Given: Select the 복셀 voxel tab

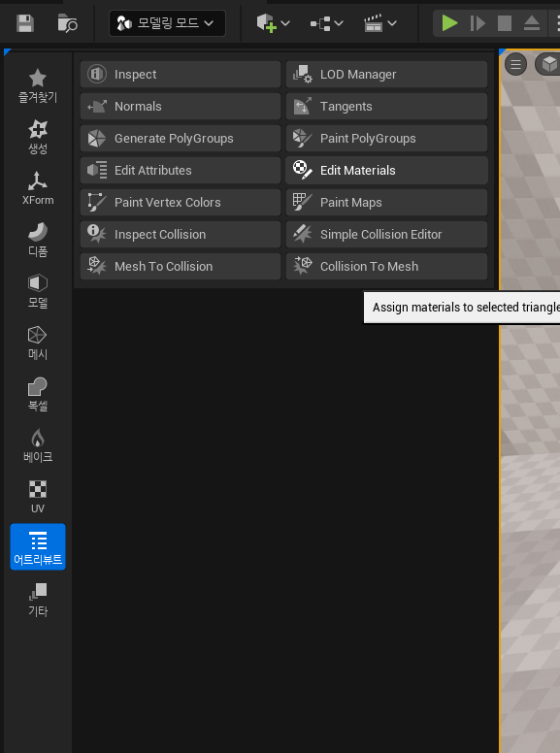Looking at the screenshot, I should pos(38,394).
